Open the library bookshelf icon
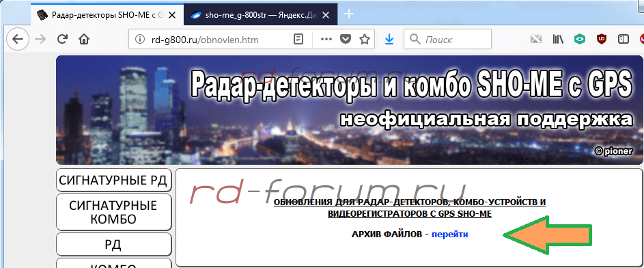This screenshot has height=268, width=644. pos(558,40)
